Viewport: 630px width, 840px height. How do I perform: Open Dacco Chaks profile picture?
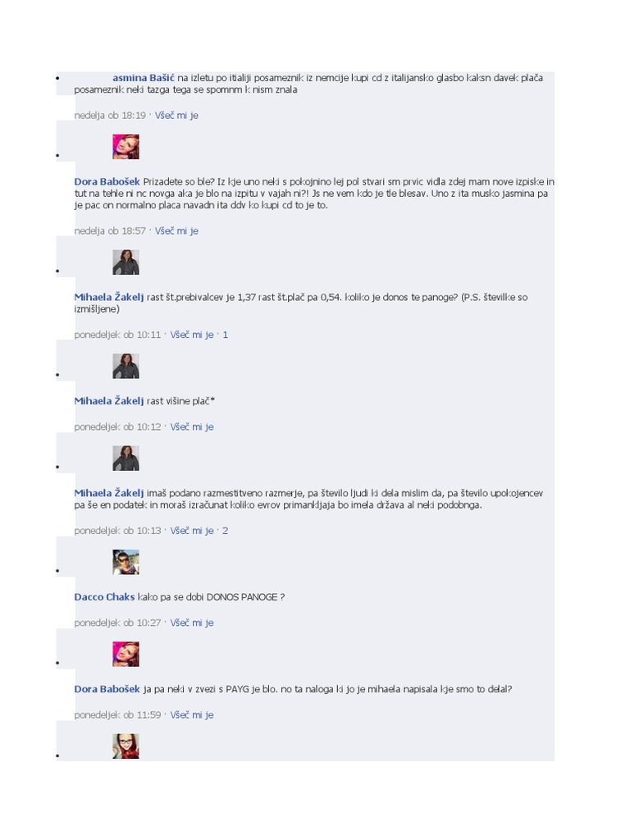click(x=126, y=563)
